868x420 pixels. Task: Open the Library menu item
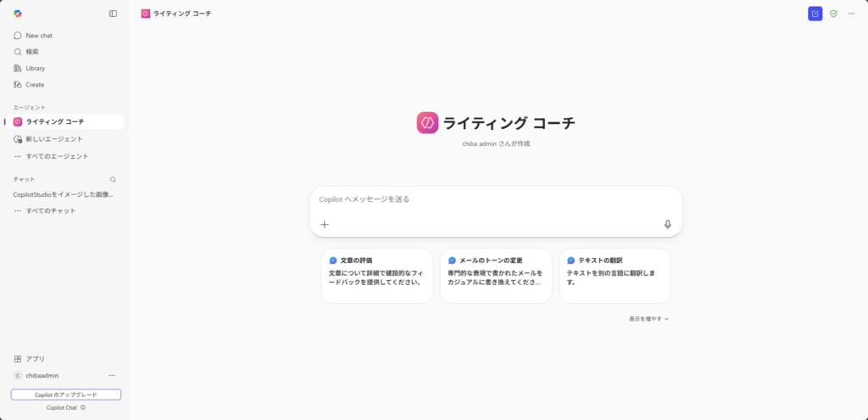click(x=36, y=68)
